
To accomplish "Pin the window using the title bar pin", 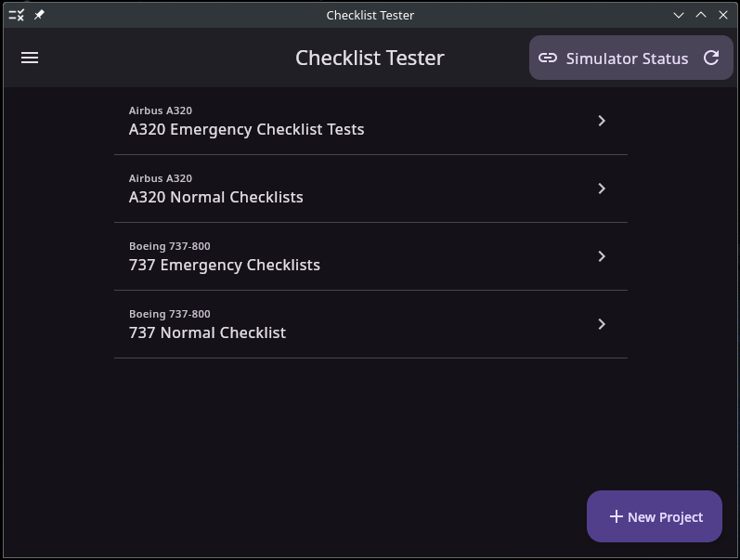I will pos(39,15).
